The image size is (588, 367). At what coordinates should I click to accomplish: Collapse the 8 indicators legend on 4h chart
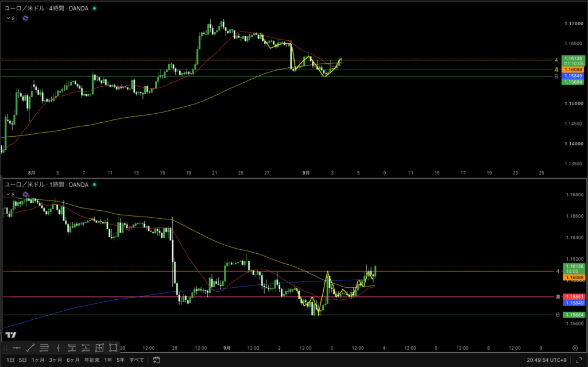10,18
